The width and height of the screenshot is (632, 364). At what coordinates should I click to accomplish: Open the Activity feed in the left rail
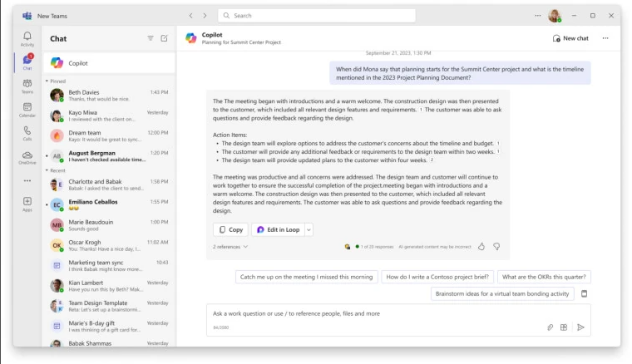point(27,38)
